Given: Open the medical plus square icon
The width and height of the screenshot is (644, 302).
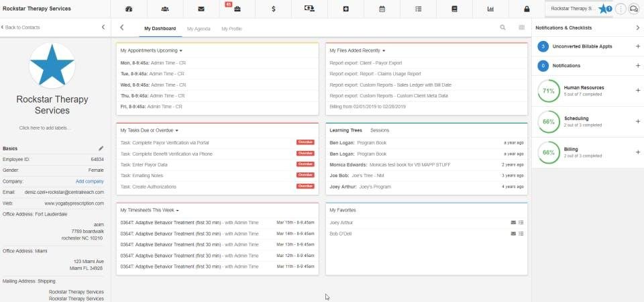Looking at the screenshot, I should [x=346, y=9].
